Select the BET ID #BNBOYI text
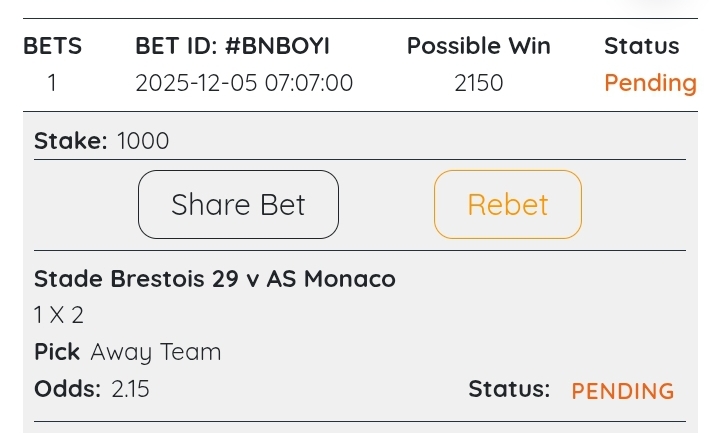 click(x=232, y=46)
